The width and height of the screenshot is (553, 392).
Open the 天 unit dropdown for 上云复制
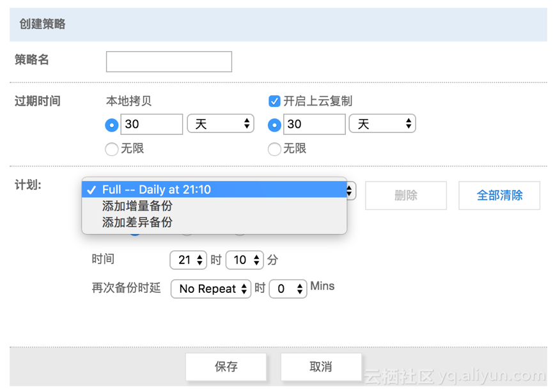(x=382, y=123)
